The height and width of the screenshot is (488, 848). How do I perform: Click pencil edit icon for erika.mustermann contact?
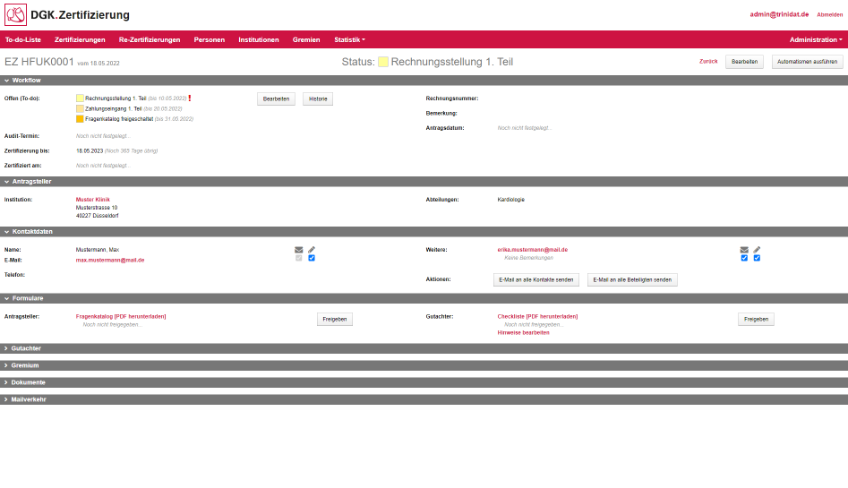757,250
